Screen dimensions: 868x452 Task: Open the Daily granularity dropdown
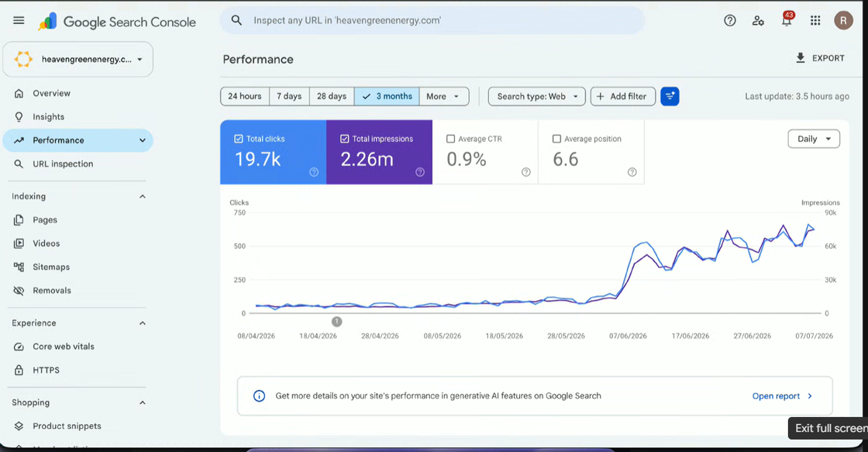(x=814, y=139)
